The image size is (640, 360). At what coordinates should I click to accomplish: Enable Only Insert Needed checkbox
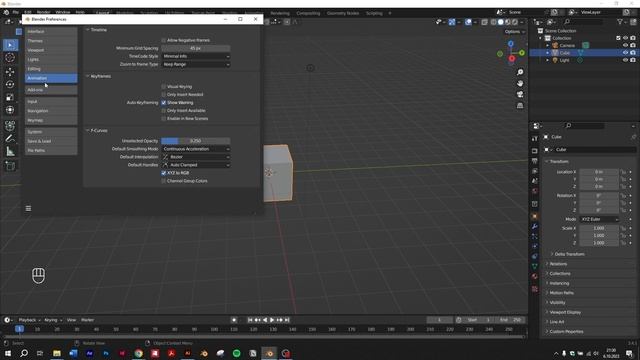164,94
